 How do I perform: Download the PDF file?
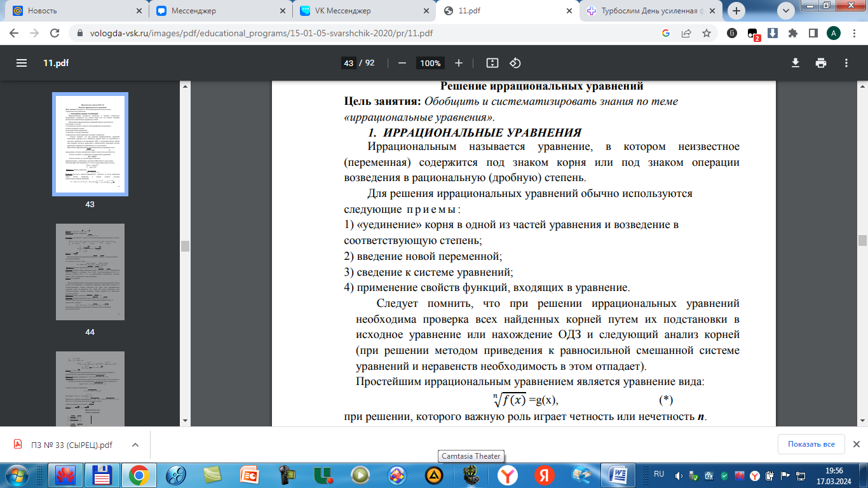point(795,63)
